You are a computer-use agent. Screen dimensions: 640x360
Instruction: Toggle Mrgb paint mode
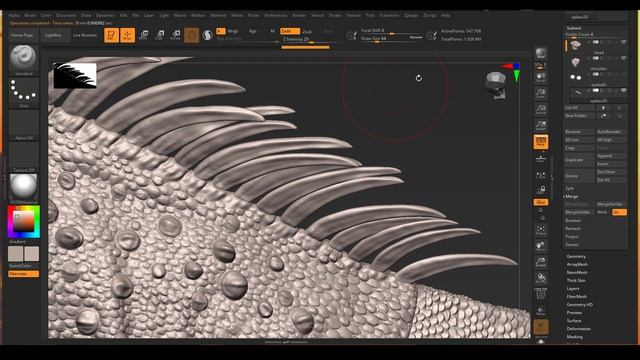(233, 31)
